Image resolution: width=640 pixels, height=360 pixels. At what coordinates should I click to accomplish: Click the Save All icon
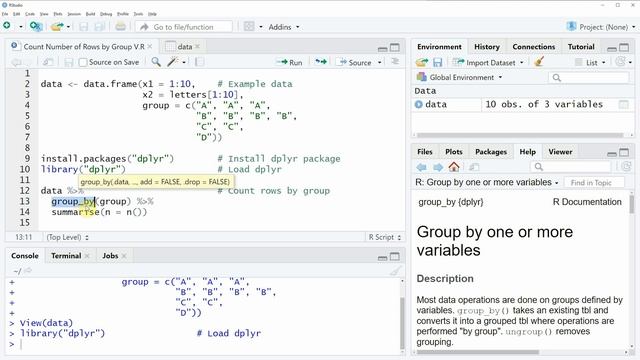click(99, 27)
